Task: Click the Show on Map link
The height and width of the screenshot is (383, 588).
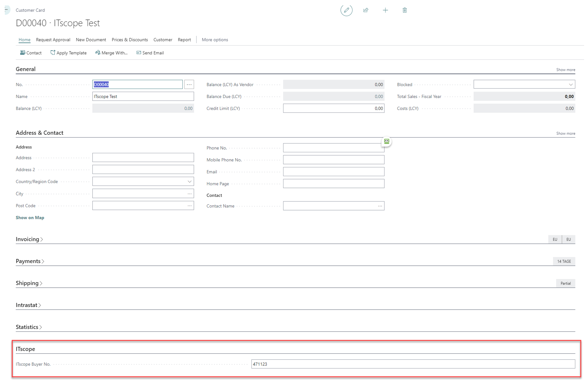Action: click(30, 217)
